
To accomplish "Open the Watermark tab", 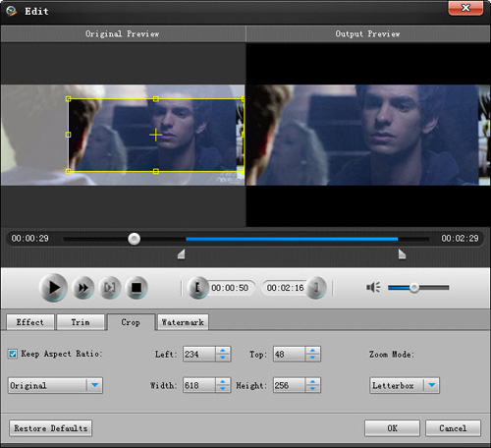I will tap(183, 322).
